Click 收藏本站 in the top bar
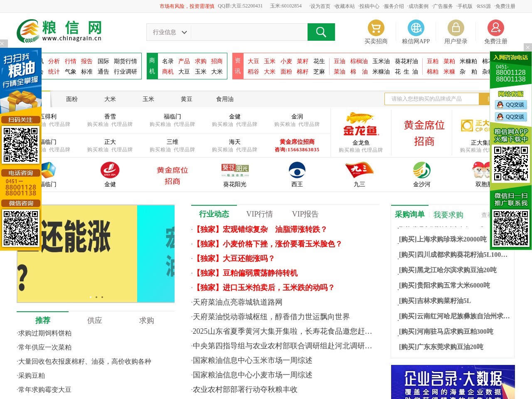The height and width of the screenshot is (399, 532). 344,6
